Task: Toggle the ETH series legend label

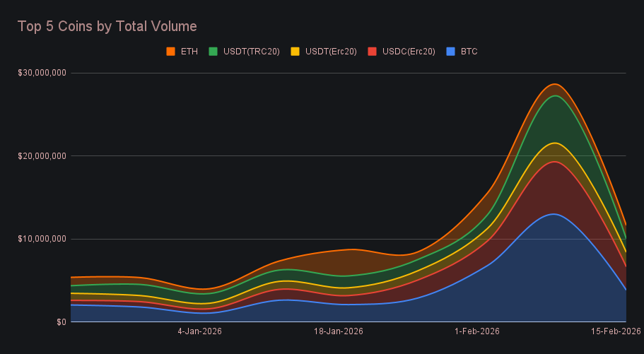Action: click(x=189, y=52)
